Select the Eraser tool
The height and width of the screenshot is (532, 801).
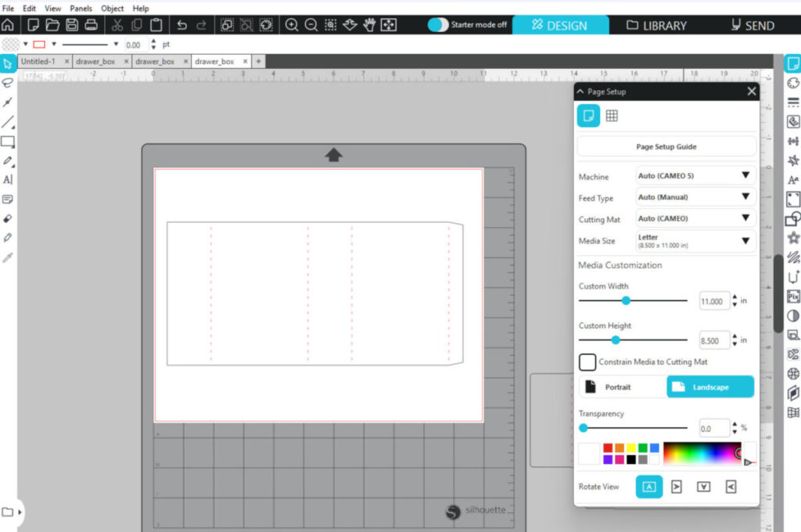click(8, 217)
